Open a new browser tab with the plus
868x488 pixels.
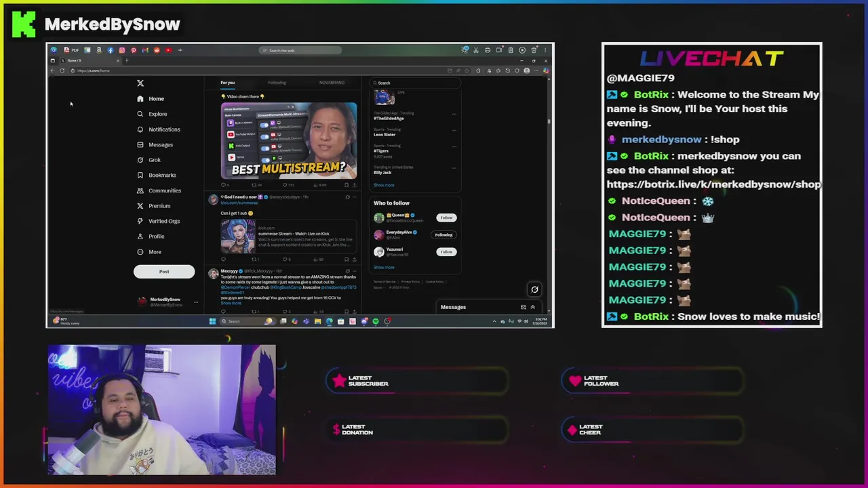click(x=126, y=60)
